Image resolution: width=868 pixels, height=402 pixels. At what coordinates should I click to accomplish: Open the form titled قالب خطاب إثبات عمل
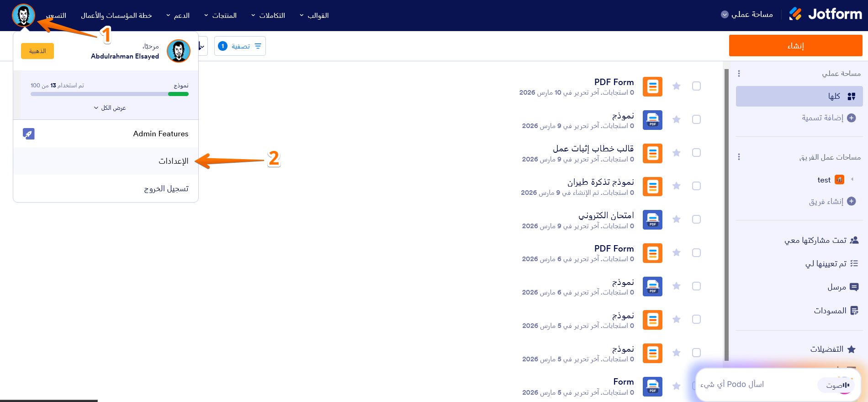[593, 149]
